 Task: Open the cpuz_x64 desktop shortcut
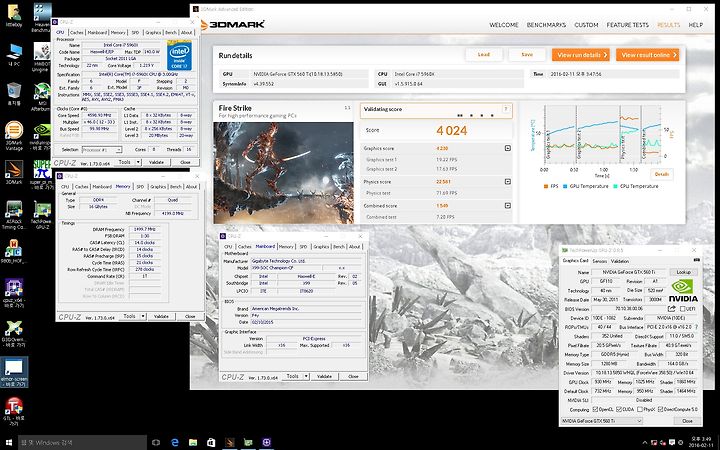[x=14, y=294]
